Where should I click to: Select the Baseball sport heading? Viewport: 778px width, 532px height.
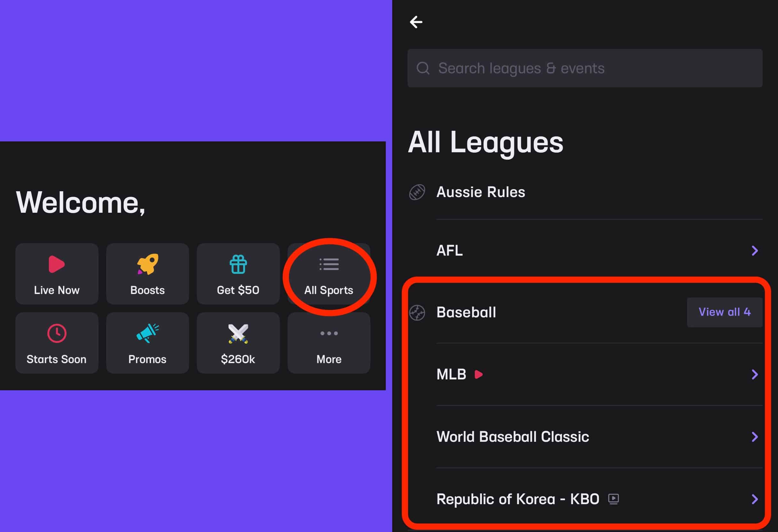tap(466, 312)
